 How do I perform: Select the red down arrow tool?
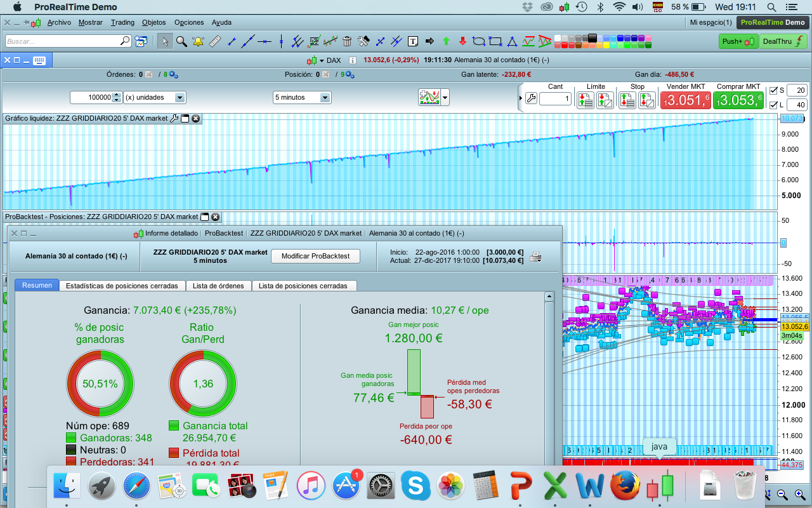462,41
